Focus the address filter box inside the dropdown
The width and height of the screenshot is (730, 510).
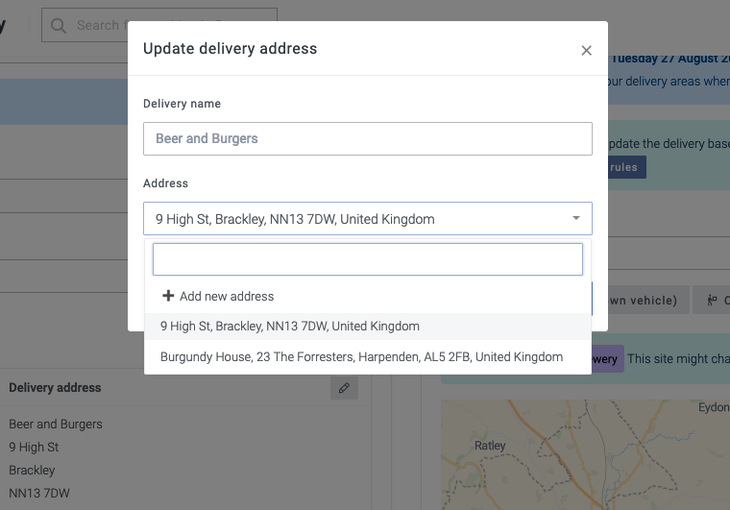(x=367, y=259)
